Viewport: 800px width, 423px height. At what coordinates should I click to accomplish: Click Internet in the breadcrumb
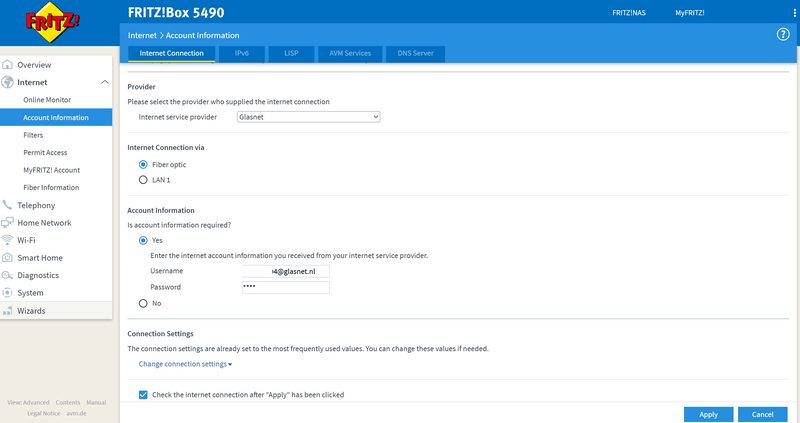142,35
